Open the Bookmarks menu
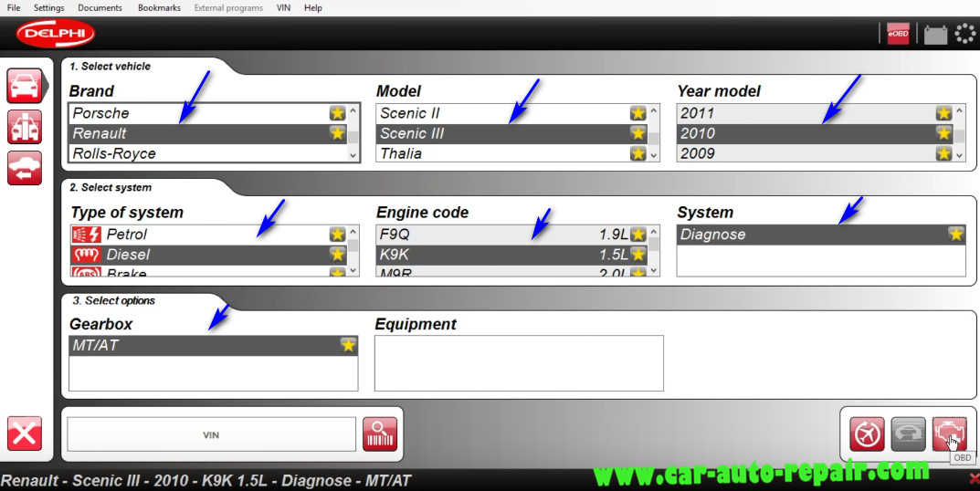Viewport: 980px width, 491px height. [x=159, y=8]
